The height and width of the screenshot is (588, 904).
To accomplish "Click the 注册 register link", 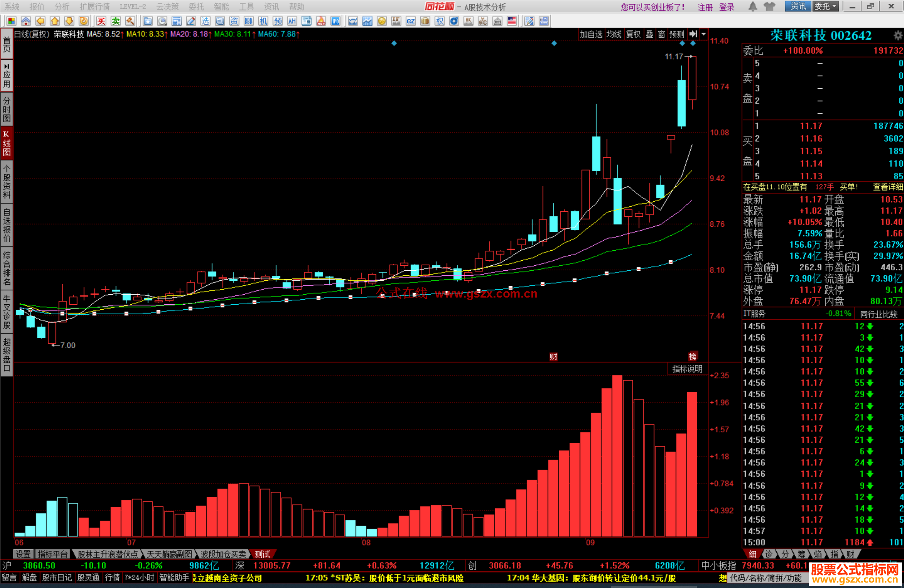I will point(705,7).
